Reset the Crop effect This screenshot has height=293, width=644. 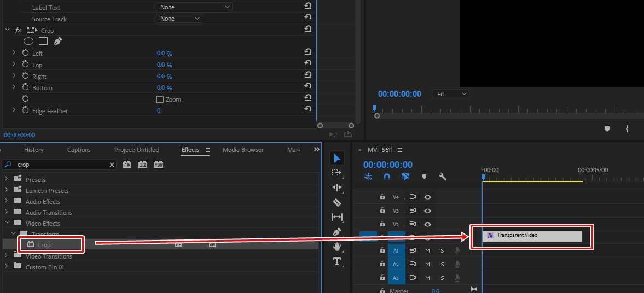click(x=308, y=29)
